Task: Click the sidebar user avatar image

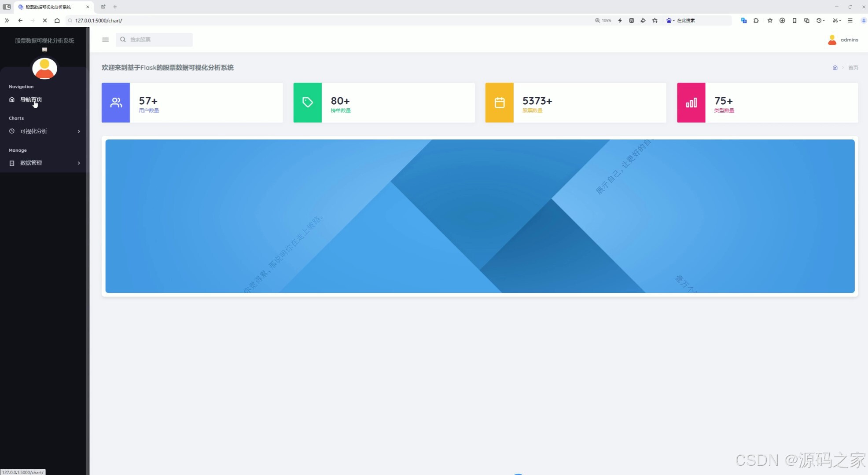Action: [x=44, y=69]
